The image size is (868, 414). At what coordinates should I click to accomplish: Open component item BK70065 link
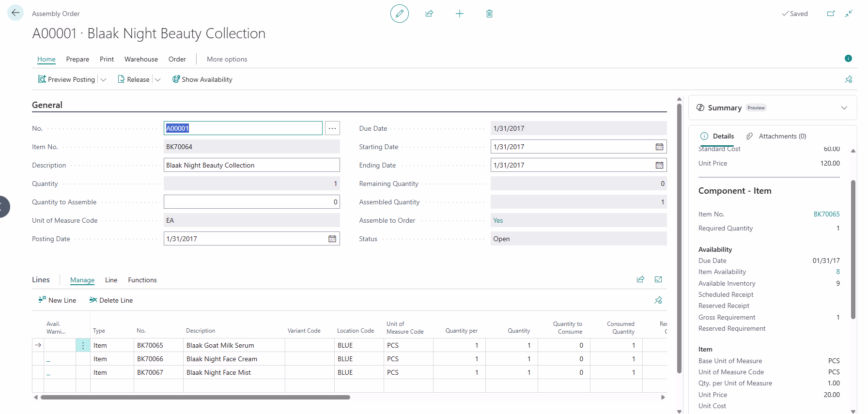826,214
